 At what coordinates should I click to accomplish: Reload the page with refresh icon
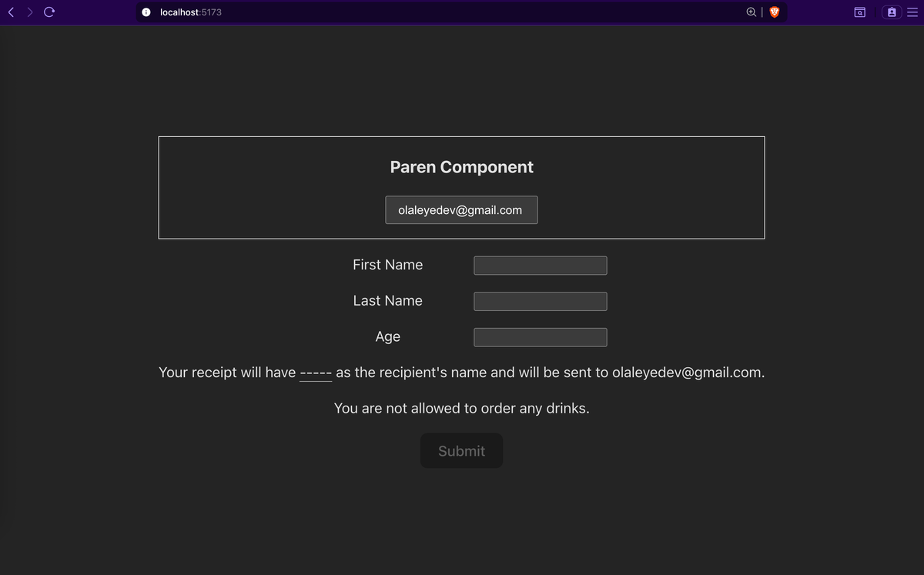click(49, 12)
